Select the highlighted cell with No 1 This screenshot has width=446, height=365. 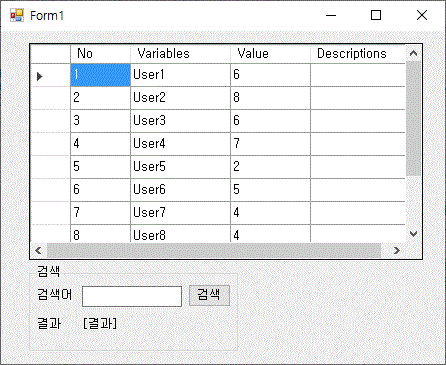coord(100,75)
